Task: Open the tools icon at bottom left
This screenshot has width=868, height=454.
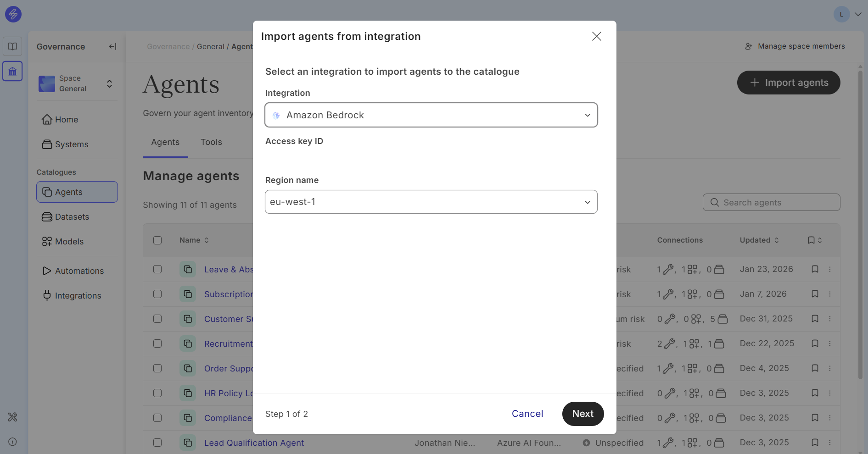Action: click(12, 417)
